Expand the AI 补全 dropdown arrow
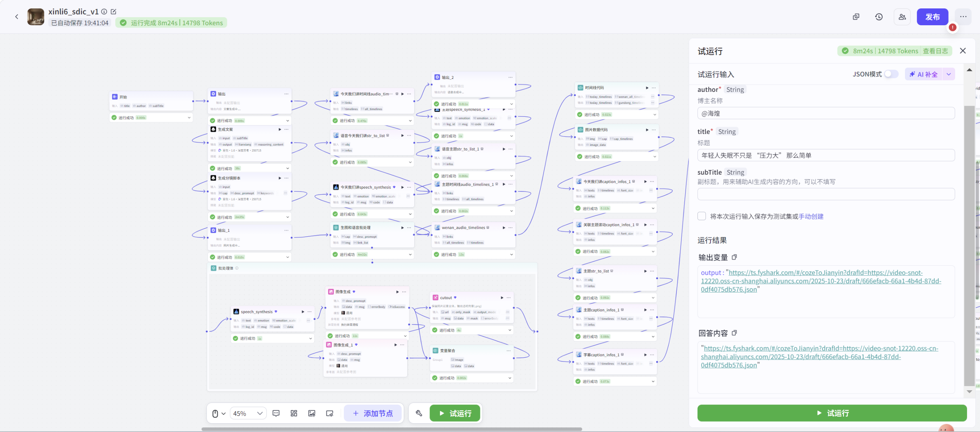The width and height of the screenshot is (980, 432). pyautogui.click(x=949, y=74)
